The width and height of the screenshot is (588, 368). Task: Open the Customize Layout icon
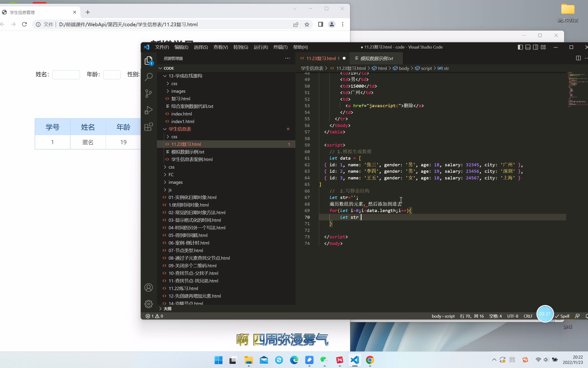coord(543,47)
